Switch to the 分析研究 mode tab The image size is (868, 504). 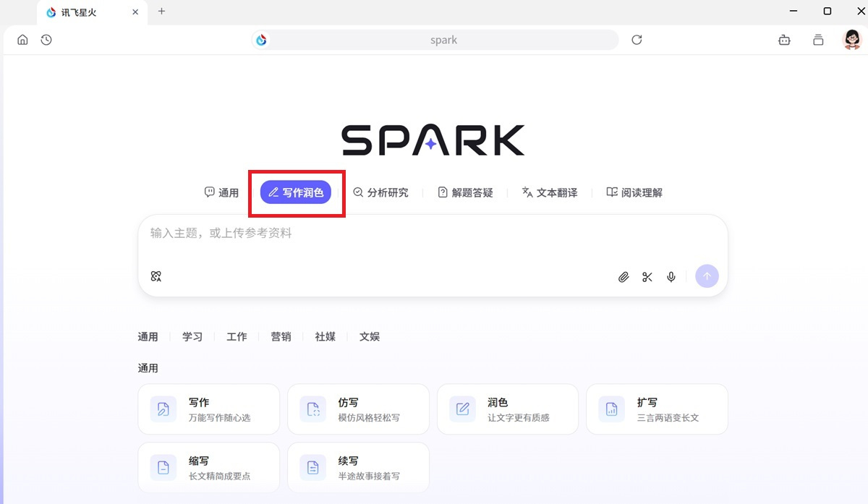click(381, 192)
